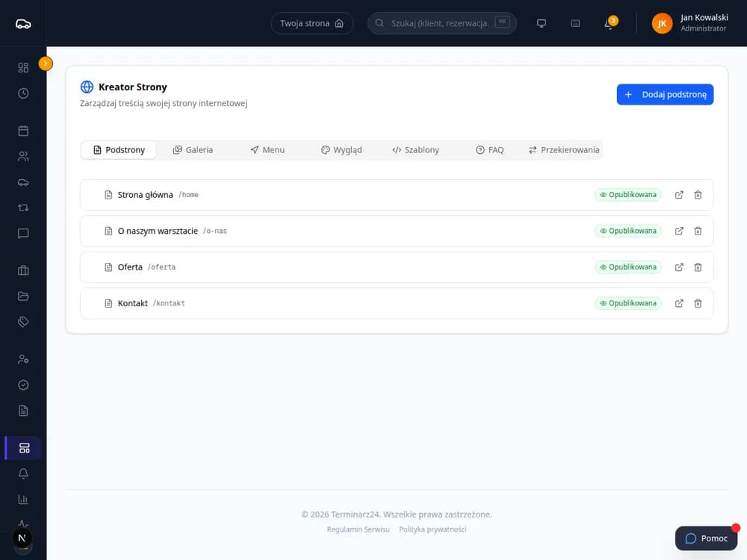Delete the Kontakt page with trash icon
This screenshot has height=560, width=747.
click(x=698, y=303)
